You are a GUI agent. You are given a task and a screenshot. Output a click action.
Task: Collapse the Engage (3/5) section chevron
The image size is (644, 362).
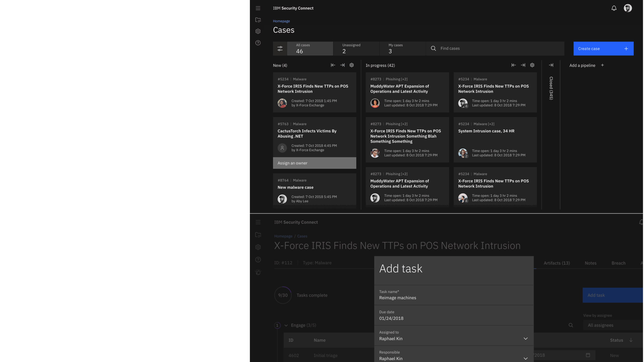(286, 325)
